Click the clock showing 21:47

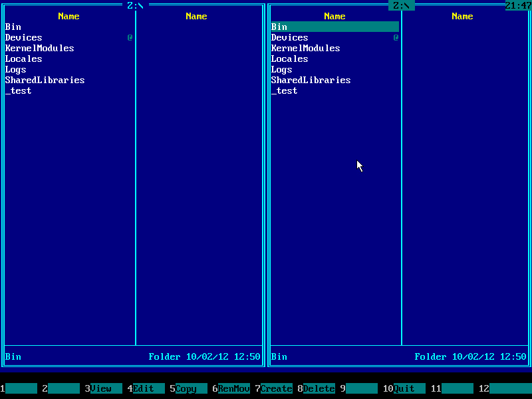pyautogui.click(x=519, y=5)
